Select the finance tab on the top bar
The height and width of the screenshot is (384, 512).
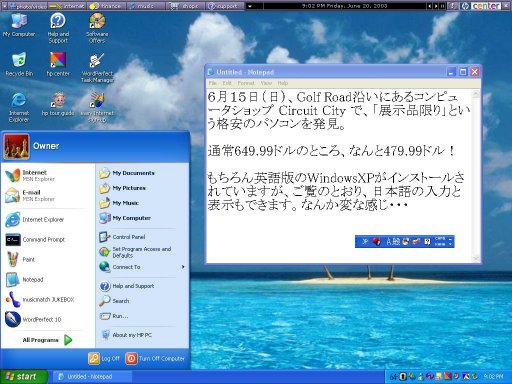pyautogui.click(x=107, y=6)
